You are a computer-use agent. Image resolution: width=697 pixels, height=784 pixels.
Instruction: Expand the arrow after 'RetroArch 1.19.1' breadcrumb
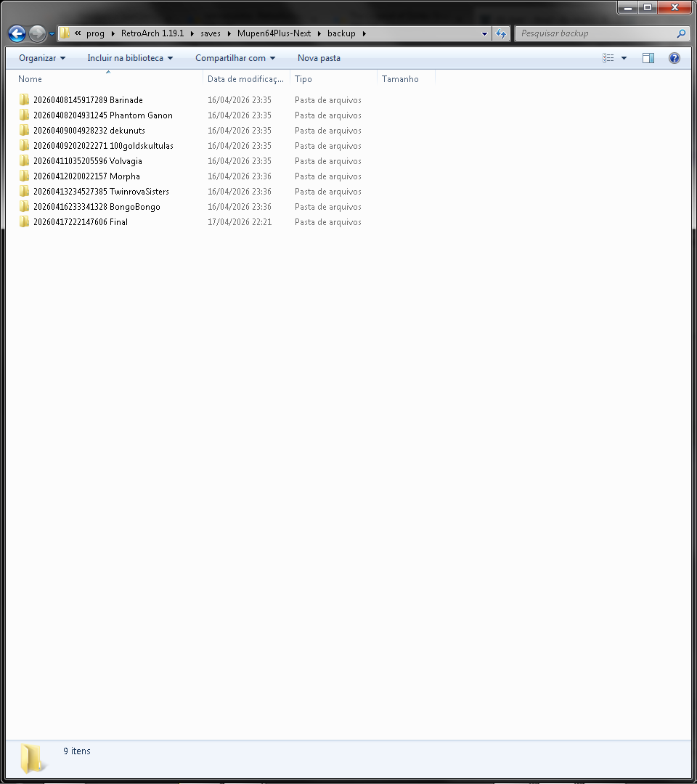pyautogui.click(x=192, y=33)
